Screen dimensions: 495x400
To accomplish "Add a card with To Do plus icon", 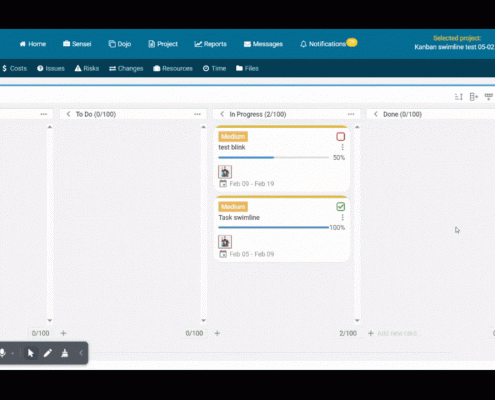I will (x=63, y=333).
